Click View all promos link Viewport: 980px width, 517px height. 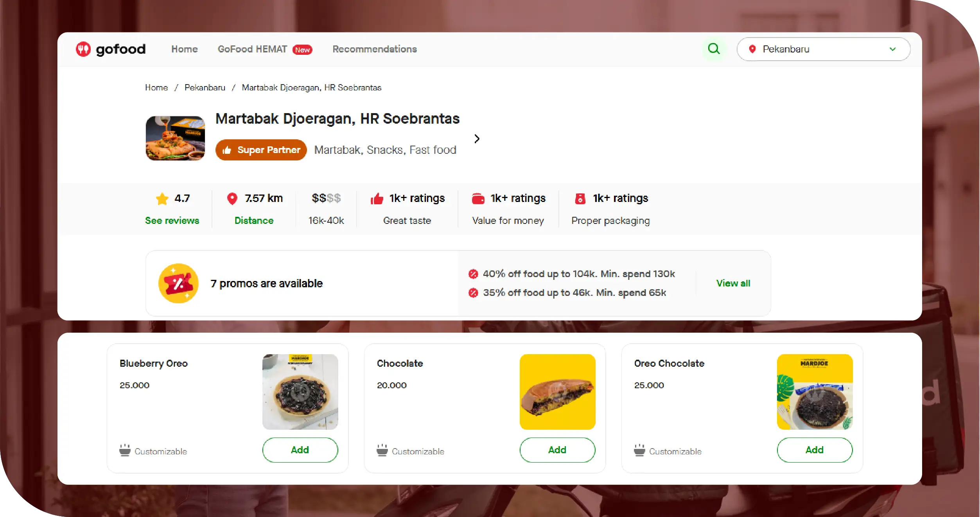click(x=733, y=283)
